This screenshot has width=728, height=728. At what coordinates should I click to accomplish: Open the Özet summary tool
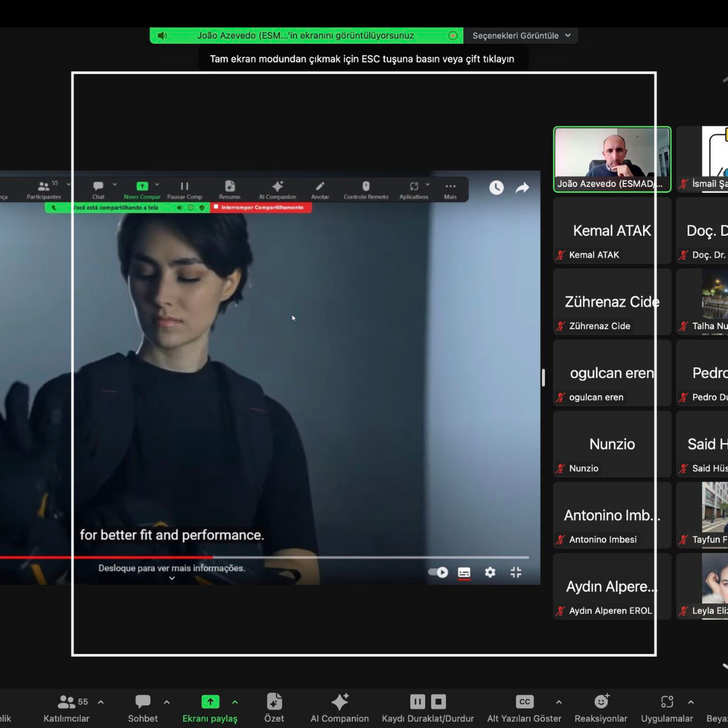pyautogui.click(x=274, y=708)
